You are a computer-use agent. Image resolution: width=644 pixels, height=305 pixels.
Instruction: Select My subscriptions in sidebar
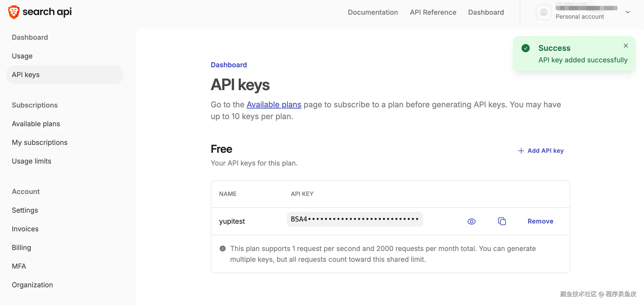(x=40, y=142)
